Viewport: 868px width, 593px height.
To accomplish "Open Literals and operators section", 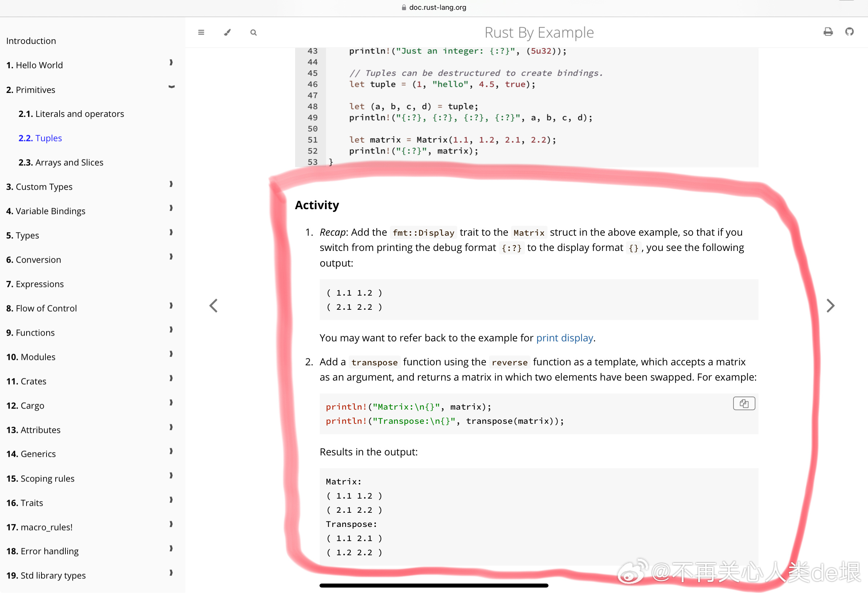I will 71,114.
